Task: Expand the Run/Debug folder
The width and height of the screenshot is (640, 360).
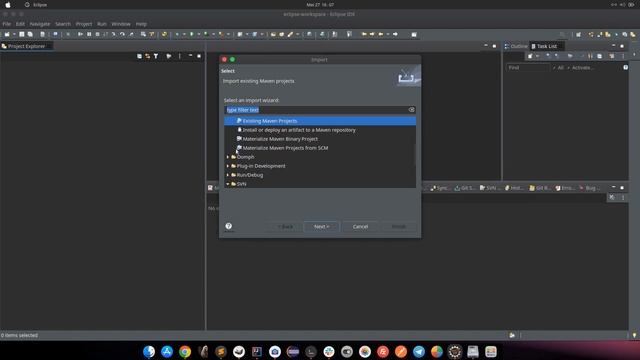Action: tap(228, 175)
